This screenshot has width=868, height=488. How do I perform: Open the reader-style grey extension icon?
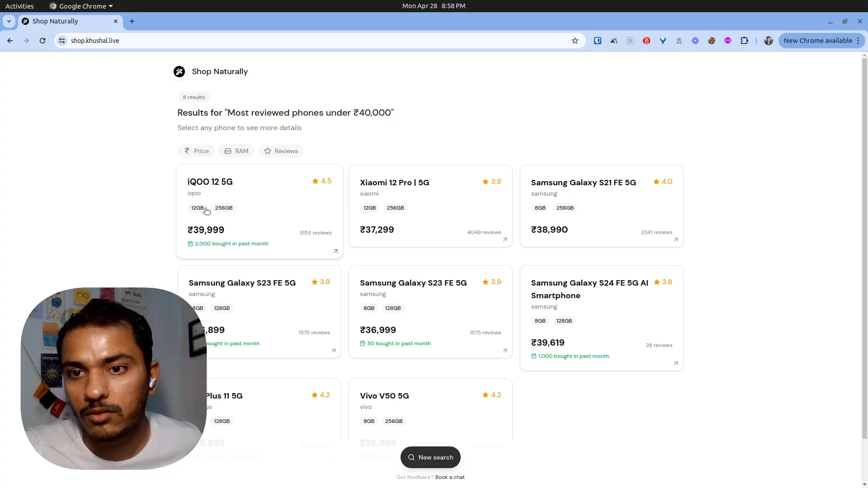coord(630,41)
